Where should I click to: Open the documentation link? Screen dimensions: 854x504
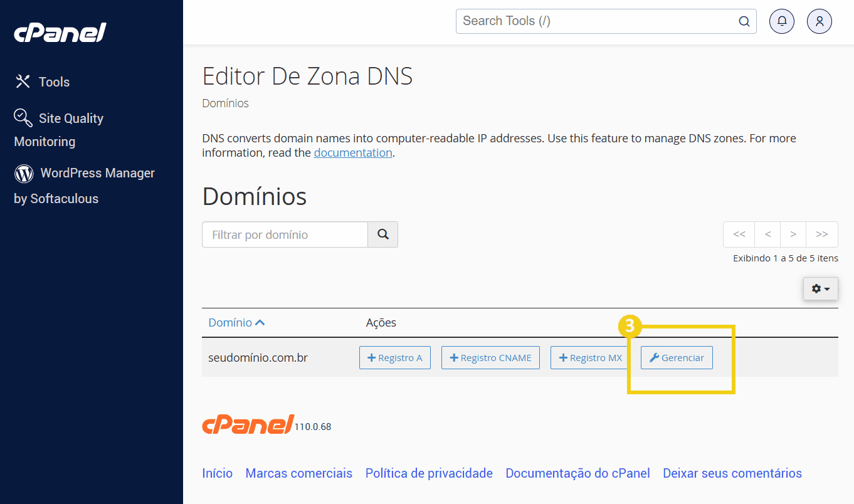coord(353,152)
